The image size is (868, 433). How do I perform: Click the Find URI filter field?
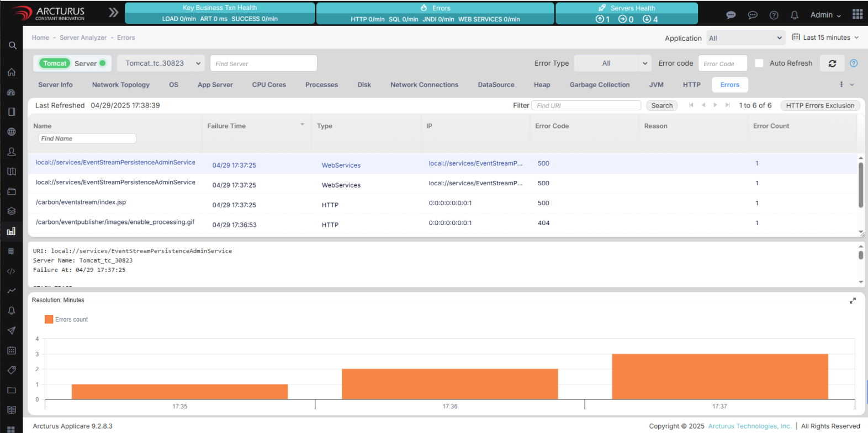586,105
